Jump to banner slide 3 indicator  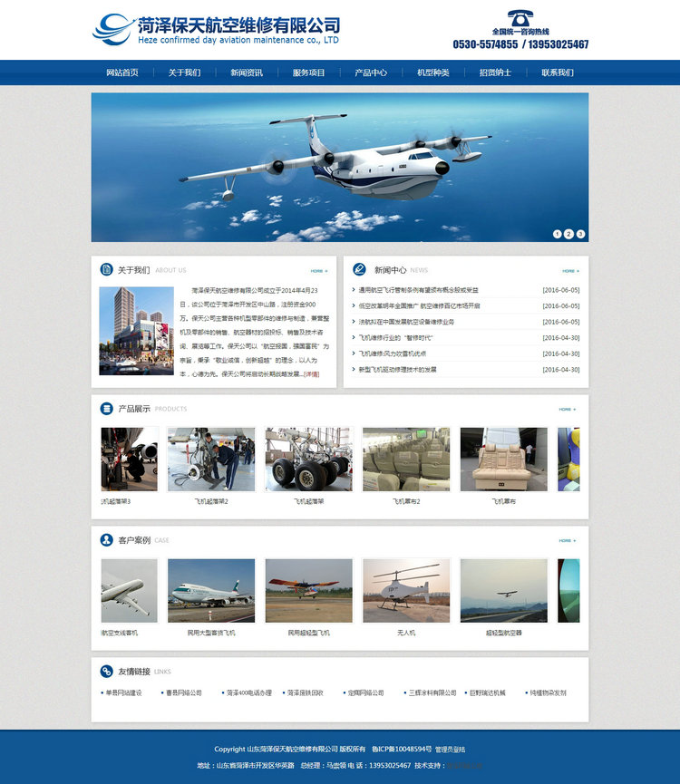pos(580,234)
